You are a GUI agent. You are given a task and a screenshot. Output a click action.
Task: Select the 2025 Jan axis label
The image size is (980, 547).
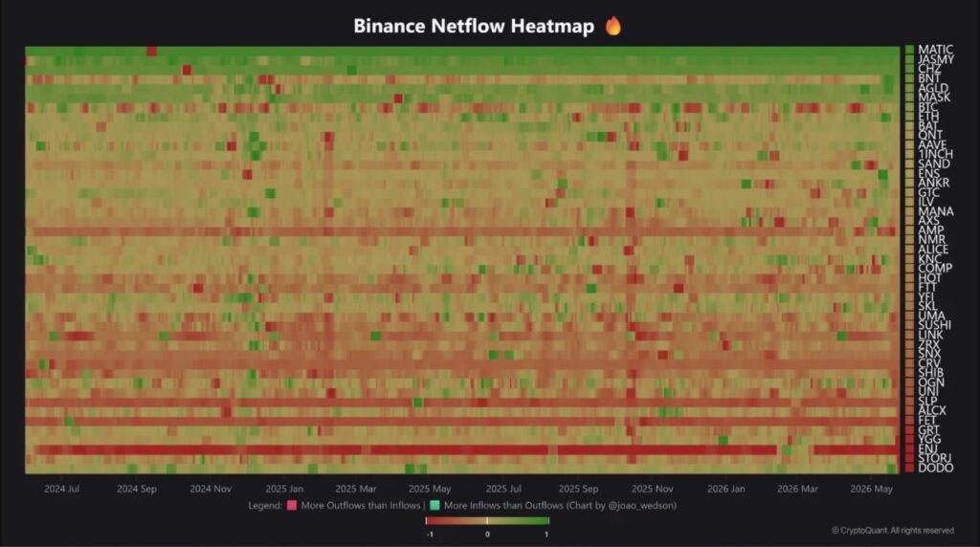(x=284, y=489)
